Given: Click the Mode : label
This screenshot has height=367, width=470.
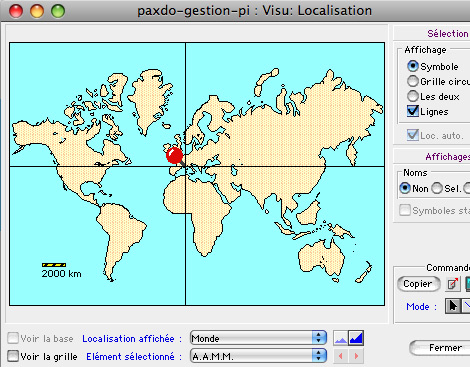Looking at the screenshot, I should (x=421, y=307).
